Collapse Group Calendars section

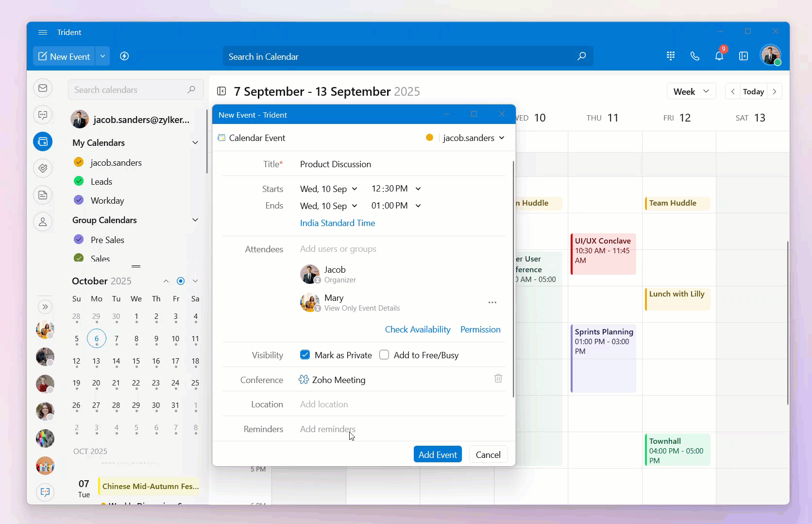coord(195,220)
